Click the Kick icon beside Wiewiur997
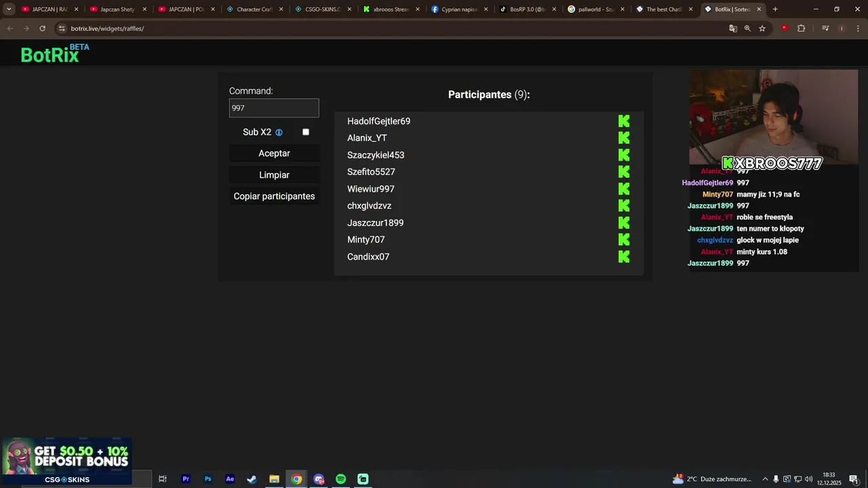 click(x=624, y=189)
